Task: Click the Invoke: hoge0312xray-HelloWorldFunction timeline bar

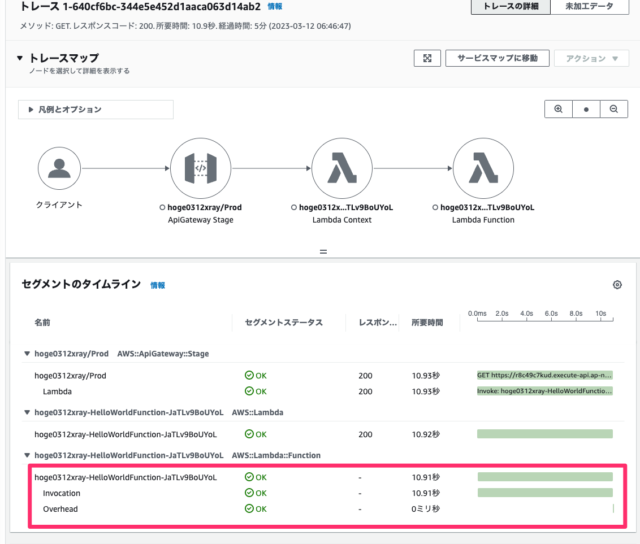Action: pos(544,391)
